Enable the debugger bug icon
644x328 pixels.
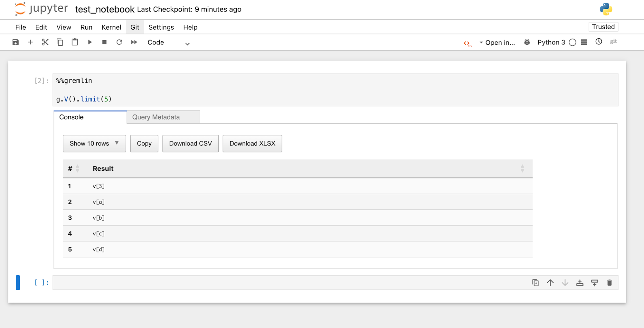click(x=527, y=42)
